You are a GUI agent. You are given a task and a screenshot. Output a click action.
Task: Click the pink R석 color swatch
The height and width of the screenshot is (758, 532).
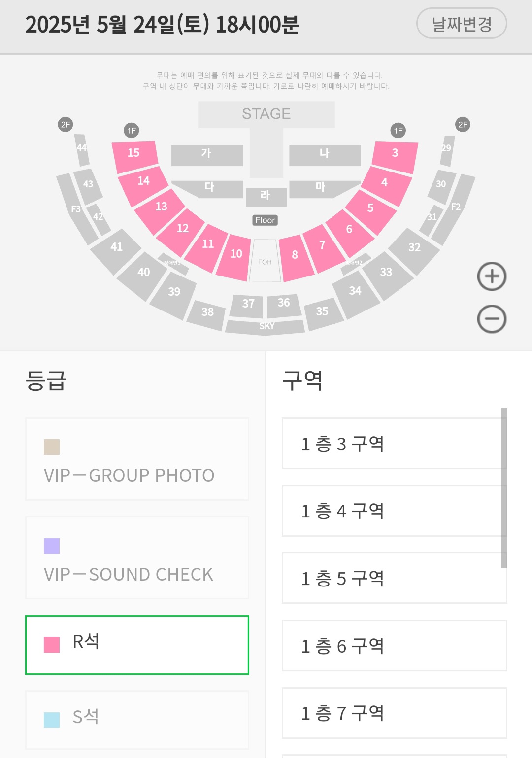(52, 644)
